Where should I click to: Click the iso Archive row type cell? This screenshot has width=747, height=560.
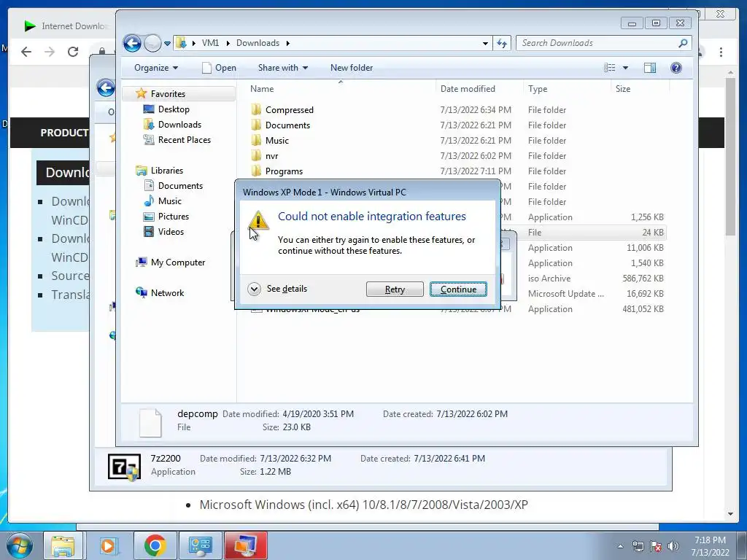549,278
